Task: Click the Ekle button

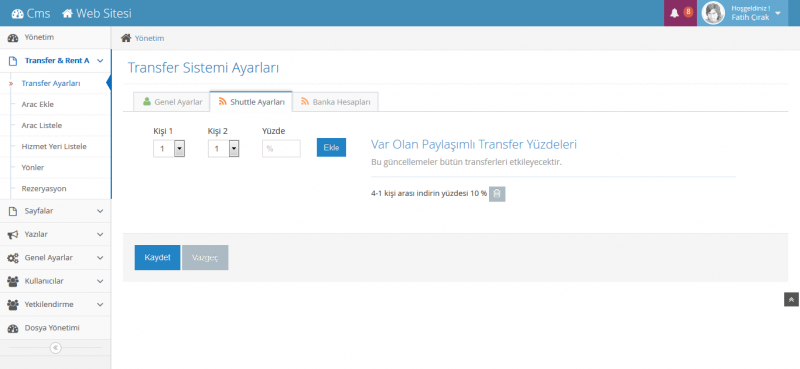Action: coord(331,147)
